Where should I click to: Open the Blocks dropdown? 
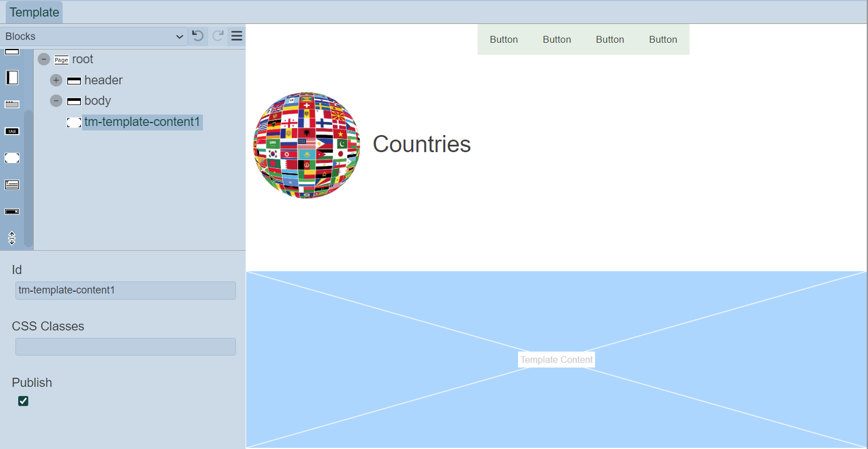click(94, 36)
